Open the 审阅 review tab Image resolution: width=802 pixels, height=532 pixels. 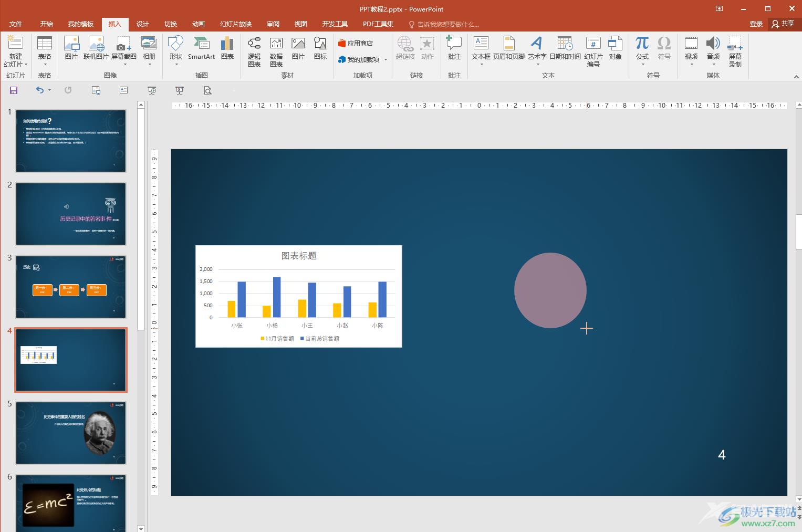[273, 24]
